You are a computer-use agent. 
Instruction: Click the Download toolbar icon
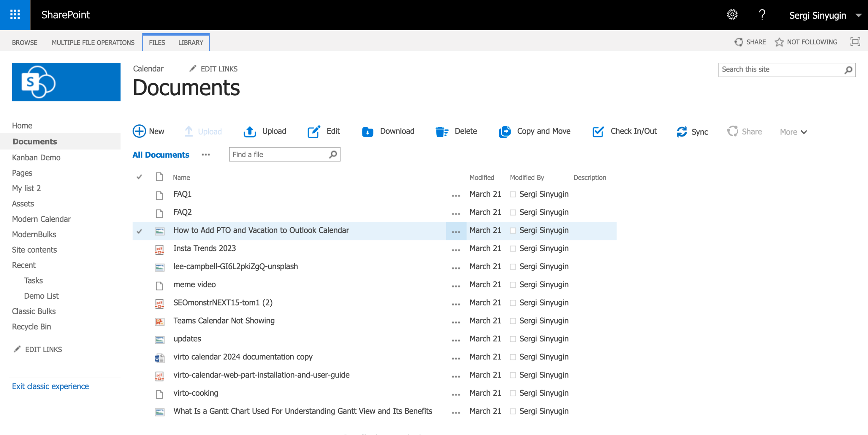pos(367,132)
